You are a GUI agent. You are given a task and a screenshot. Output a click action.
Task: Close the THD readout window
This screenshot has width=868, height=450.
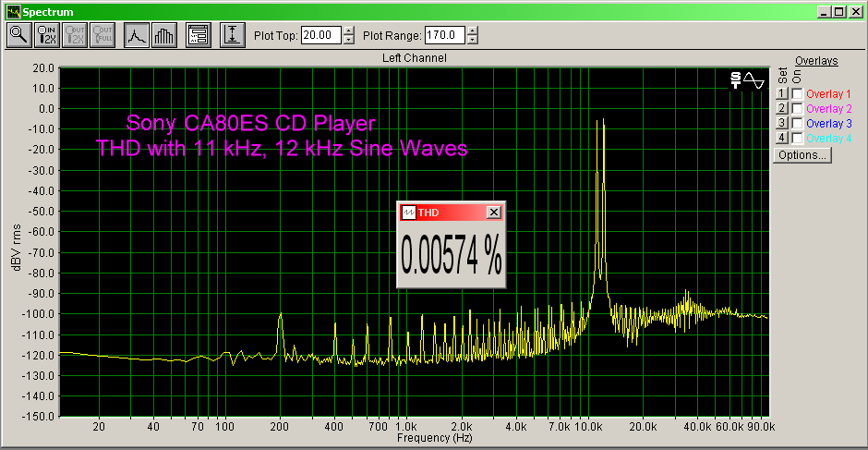pos(494,213)
